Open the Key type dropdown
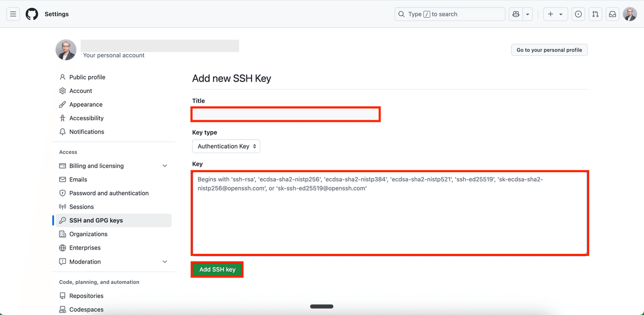This screenshot has height=315, width=644. [x=226, y=146]
